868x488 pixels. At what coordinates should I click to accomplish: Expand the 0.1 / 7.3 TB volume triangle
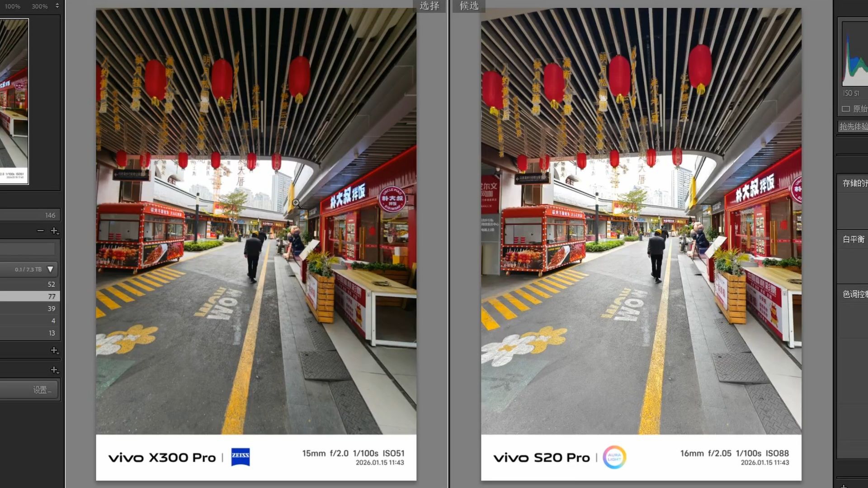coord(50,269)
